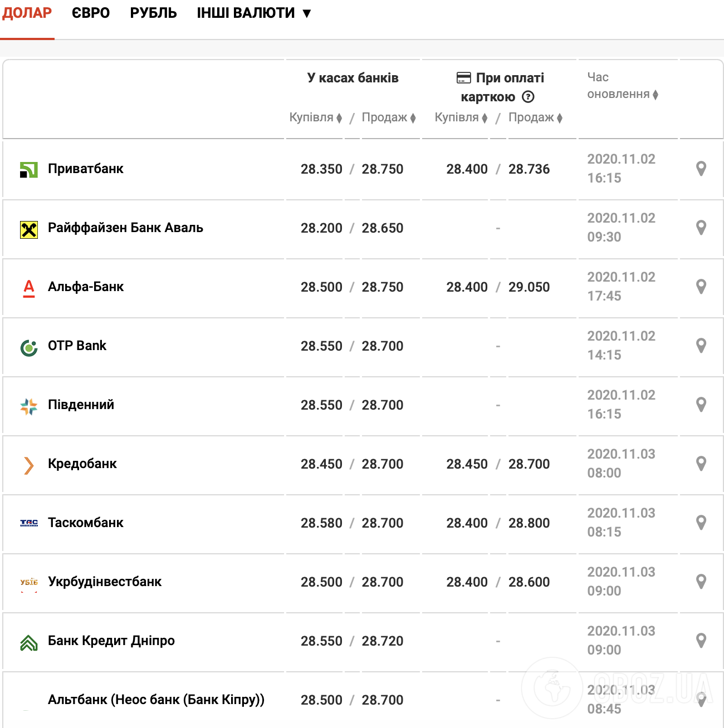Click the Таскомбанк logo icon
724x728 pixels.
(29, 523)
